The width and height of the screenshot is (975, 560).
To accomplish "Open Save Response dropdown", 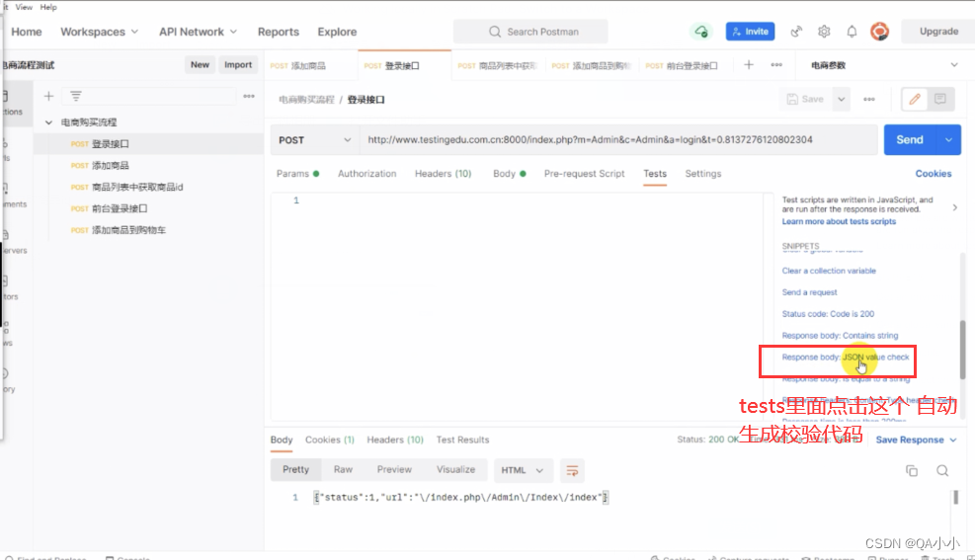I will [x=916, y=440].
